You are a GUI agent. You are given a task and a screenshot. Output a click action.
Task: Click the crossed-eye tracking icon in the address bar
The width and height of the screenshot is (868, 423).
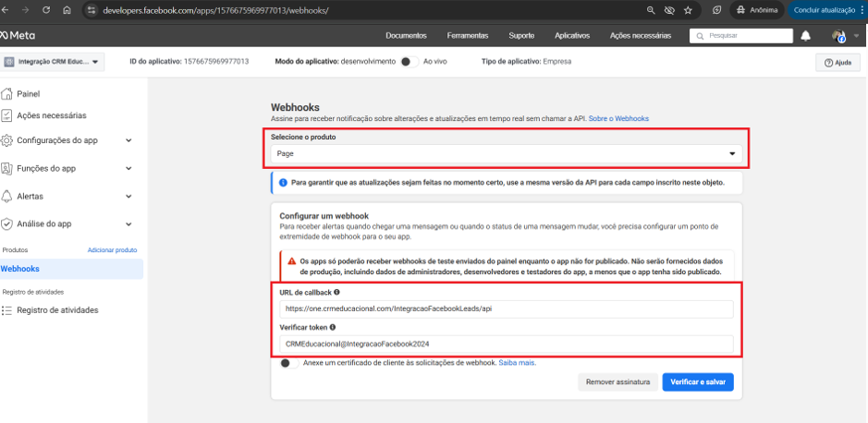click(x=669, y=10)
